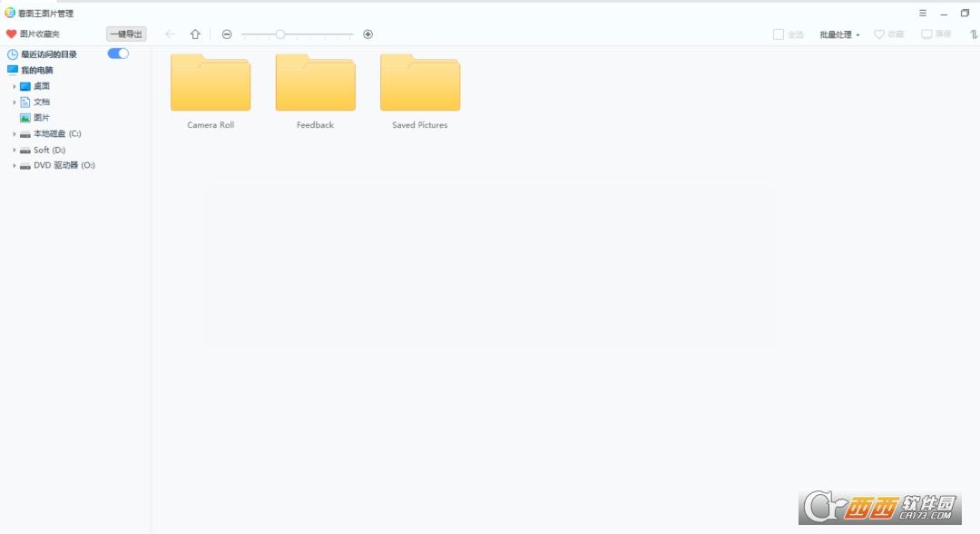The height and width of the screenshot is (534, 980).
Task: Expand the 桌面 tree node
Action: (x=15, y=86)
